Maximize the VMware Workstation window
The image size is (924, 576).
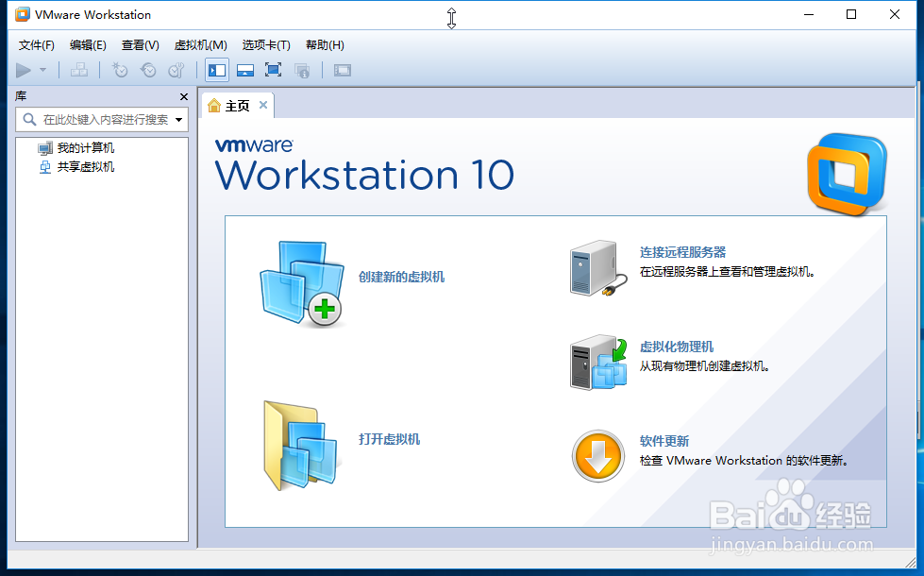point(851,14)
